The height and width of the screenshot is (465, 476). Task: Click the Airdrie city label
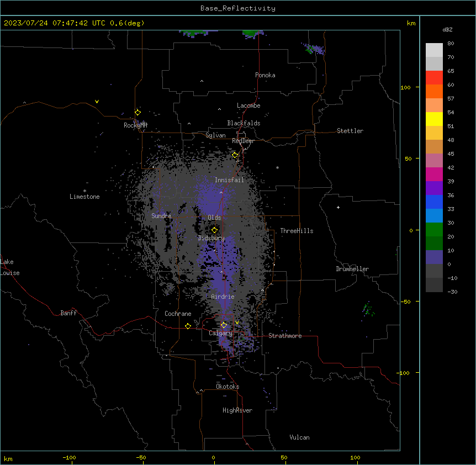tap(223, 297)
